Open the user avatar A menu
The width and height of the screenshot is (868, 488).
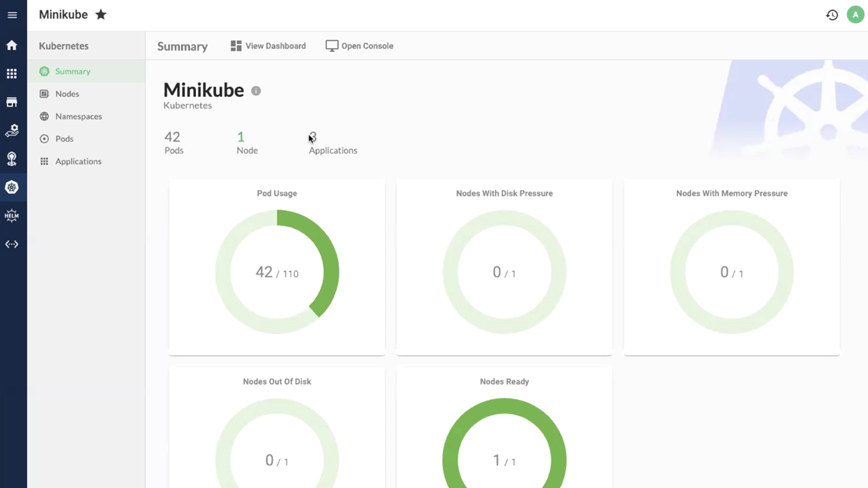[855, 15]
